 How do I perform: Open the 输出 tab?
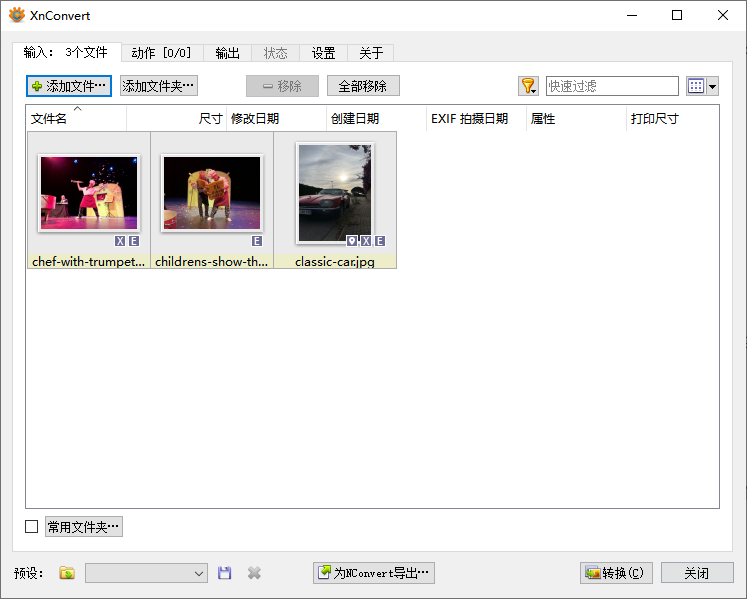pos(227,53)
